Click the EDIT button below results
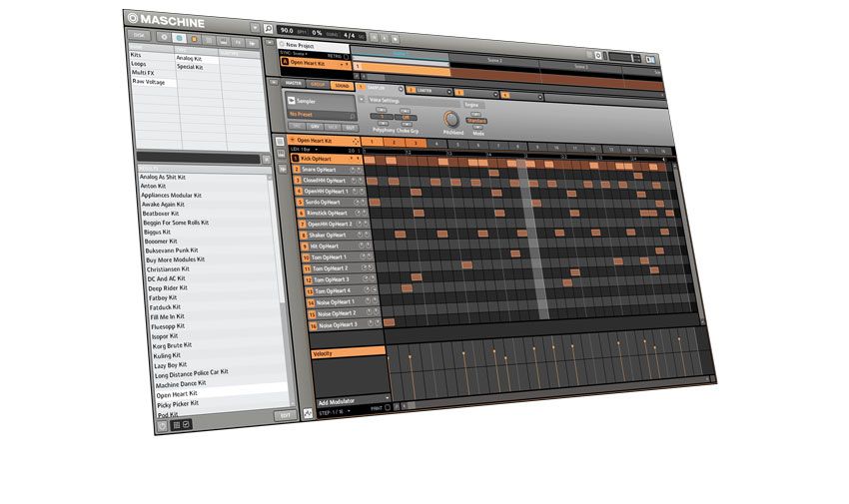 click(286, 415)
